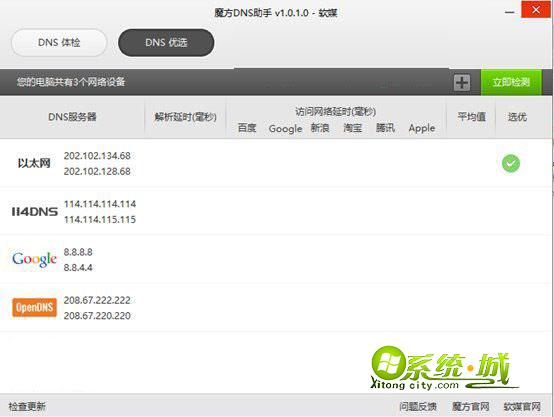Select IP address 114.114.114.114
Viewport: 554px width, 417px height.
pyautogui.click(x=100, y=204)
